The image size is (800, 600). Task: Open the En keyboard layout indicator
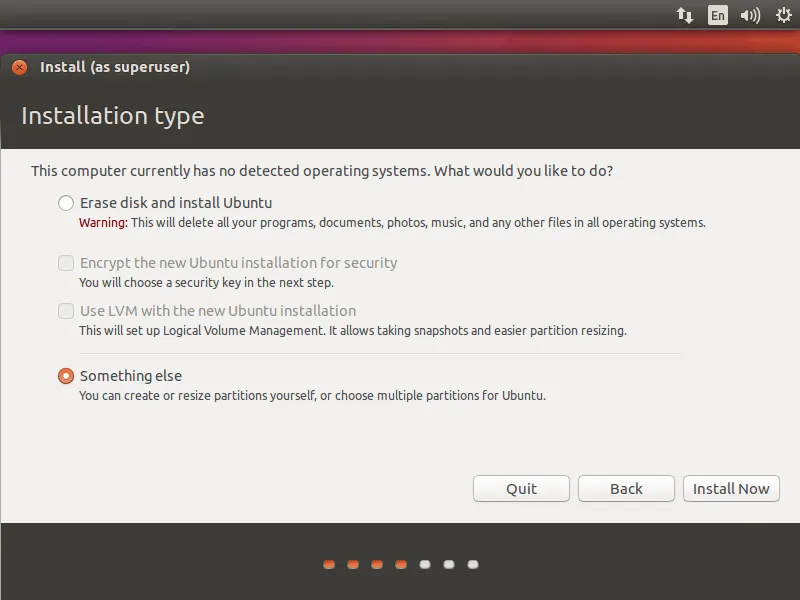pyautogui.click(x=717, y=15)
